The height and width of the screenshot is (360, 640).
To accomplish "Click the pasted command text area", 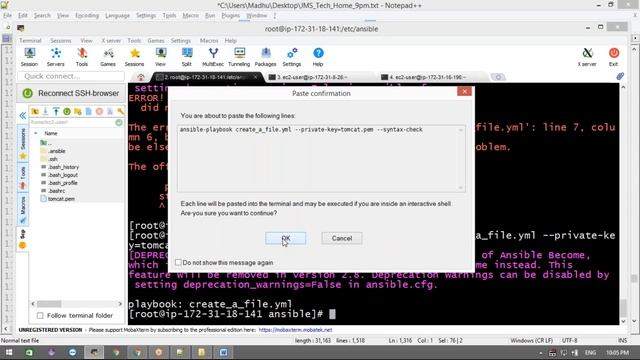I will (x=321, y=158).
